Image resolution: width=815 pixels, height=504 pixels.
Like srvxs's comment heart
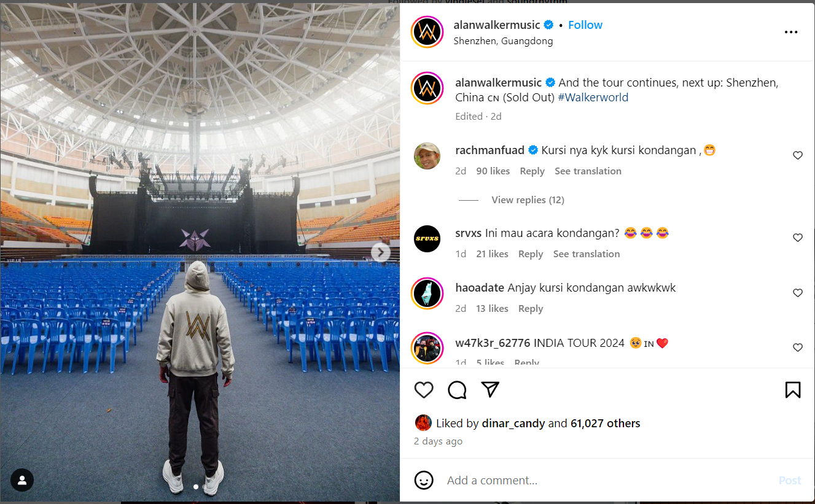pos(798,238)
